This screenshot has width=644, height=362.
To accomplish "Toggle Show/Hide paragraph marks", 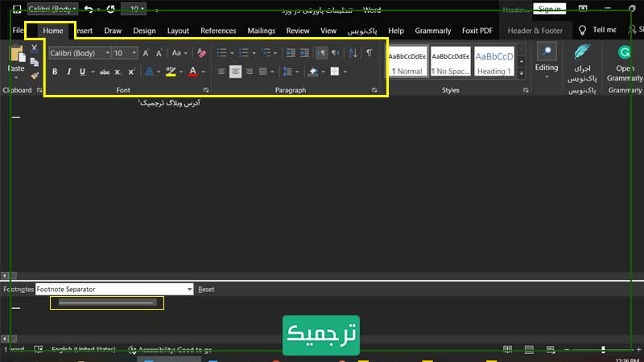I will (369, 53).
